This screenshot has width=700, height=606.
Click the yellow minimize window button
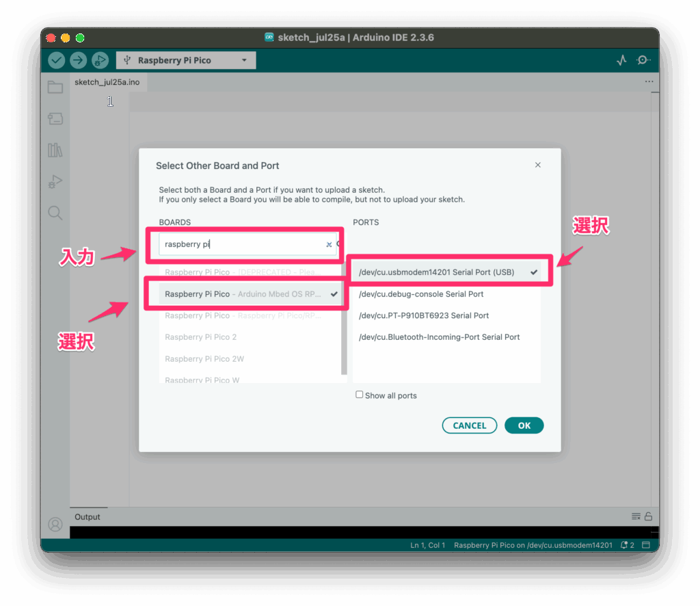tap(66, 38)
